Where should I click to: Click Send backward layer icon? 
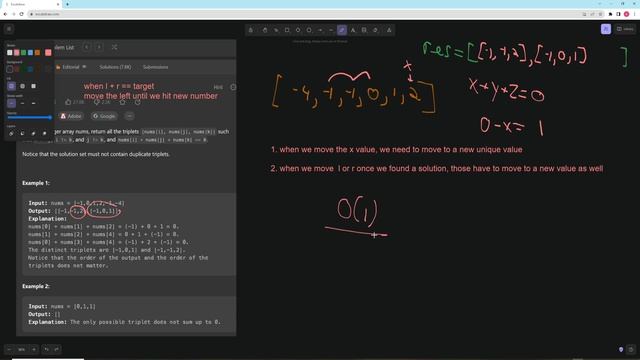pos(22,133)
